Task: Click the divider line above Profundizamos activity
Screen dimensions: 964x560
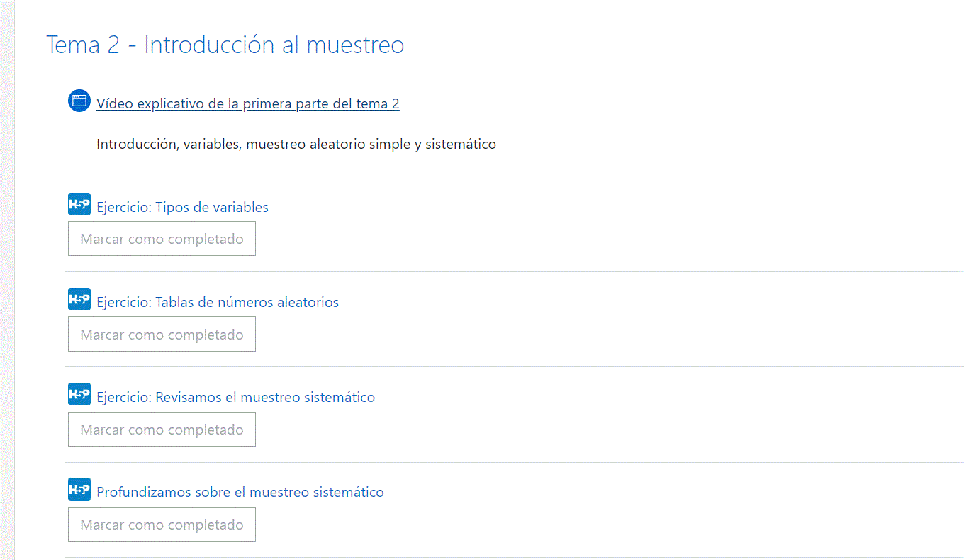Action: pos(514,462)
